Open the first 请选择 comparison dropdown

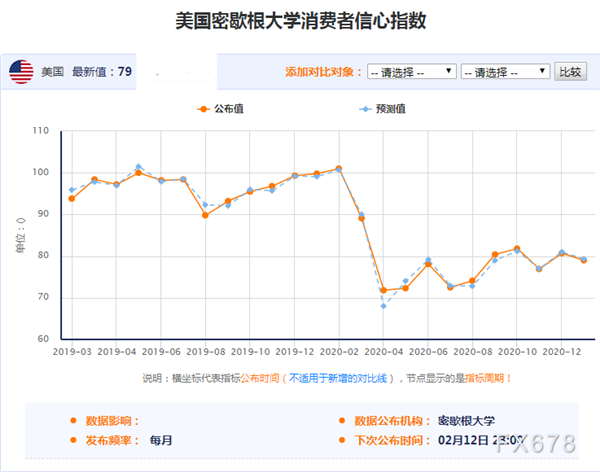point(412,72)
